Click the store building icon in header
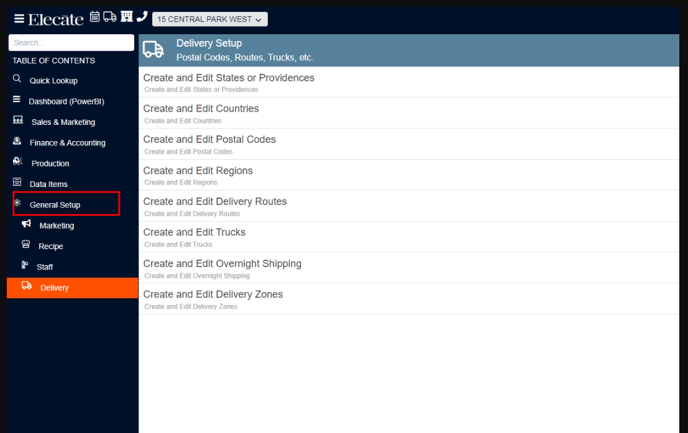The image size is (688, 433). (x=127, y=17)
